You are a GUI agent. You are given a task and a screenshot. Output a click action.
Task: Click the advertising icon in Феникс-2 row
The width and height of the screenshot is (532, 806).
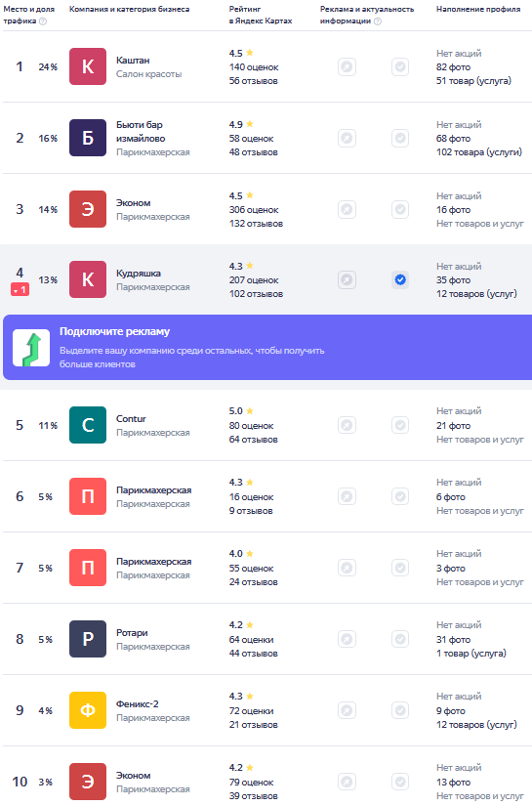click(x=348, y=710)
